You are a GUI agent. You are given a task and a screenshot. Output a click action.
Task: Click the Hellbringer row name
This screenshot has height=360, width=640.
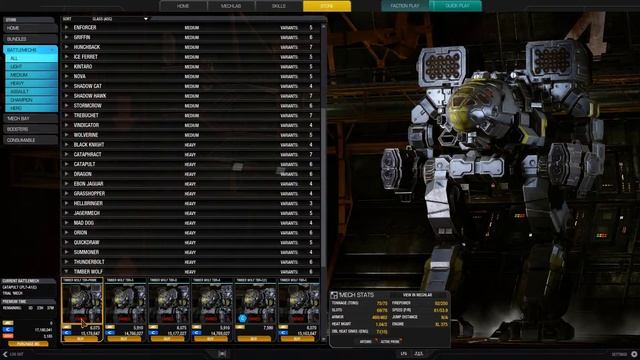[x=88, y=203]
